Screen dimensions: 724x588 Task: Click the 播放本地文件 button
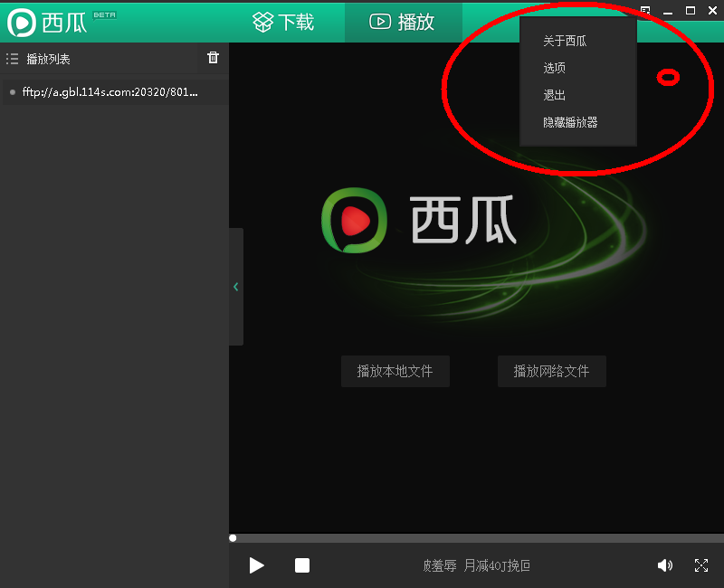[395, 371]
